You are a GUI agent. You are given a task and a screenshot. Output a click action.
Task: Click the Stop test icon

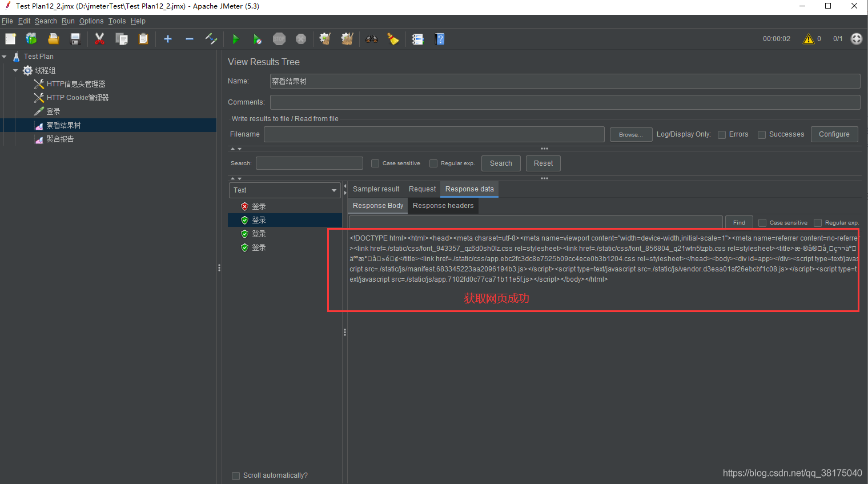279,39
